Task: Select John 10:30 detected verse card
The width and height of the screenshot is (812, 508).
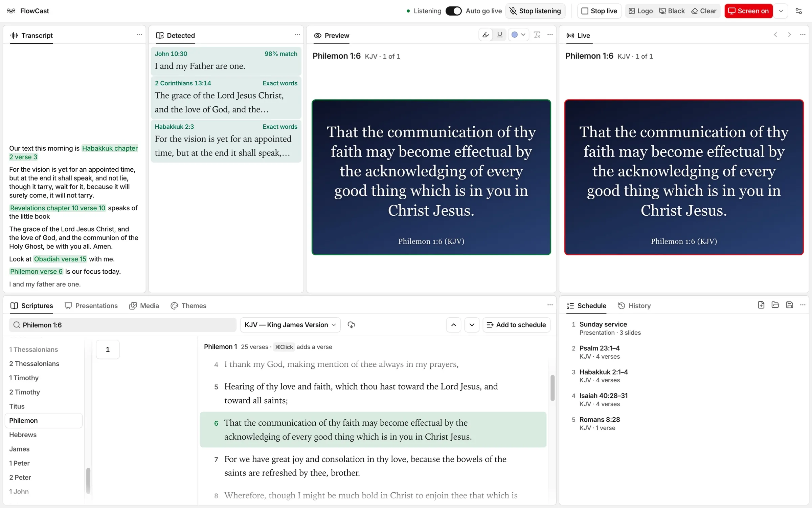Action: pos(226,61)
